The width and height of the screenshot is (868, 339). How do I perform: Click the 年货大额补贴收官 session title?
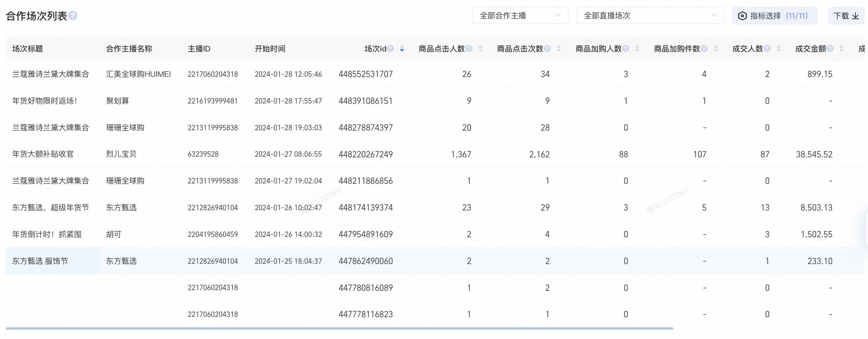click(43, 154)
